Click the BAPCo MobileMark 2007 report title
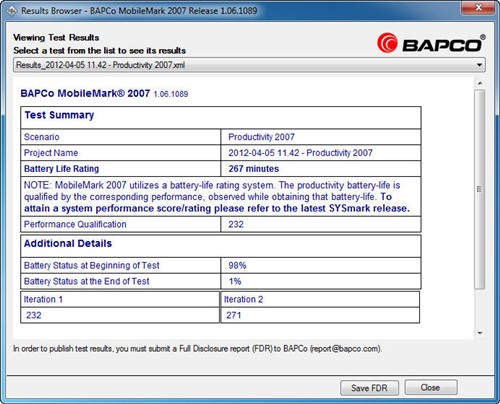Viewport: 500px width, 404px height. [x=85, y=93]
